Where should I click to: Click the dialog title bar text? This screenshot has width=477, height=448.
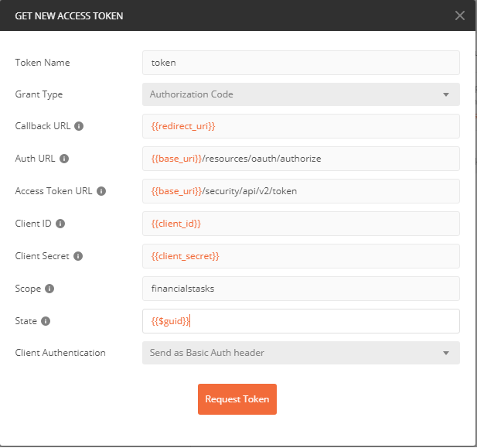69,15
